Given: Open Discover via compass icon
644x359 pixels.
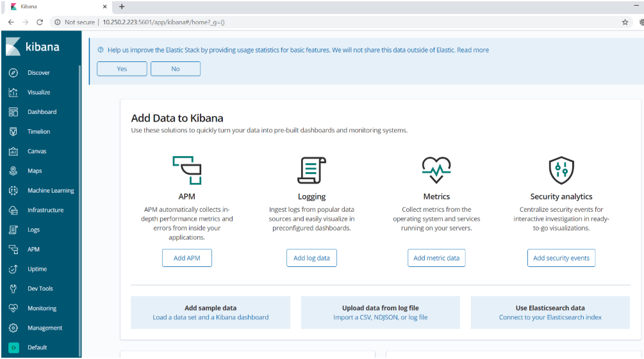Looking at the screenshot, I should tap(13, 72).
